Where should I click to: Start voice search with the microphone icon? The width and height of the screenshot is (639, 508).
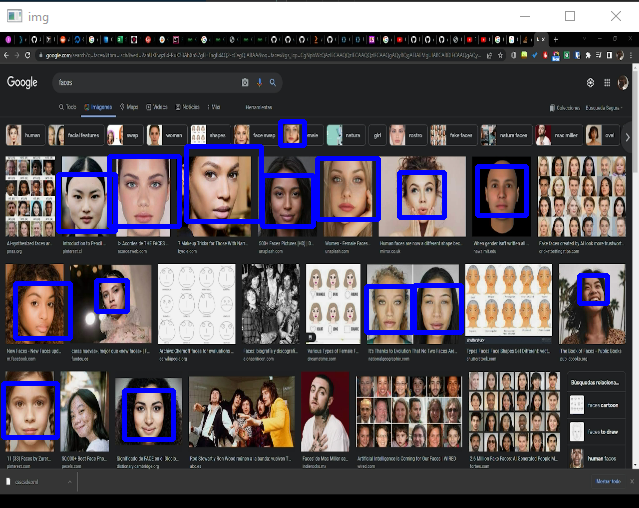[x=259, y=83]
